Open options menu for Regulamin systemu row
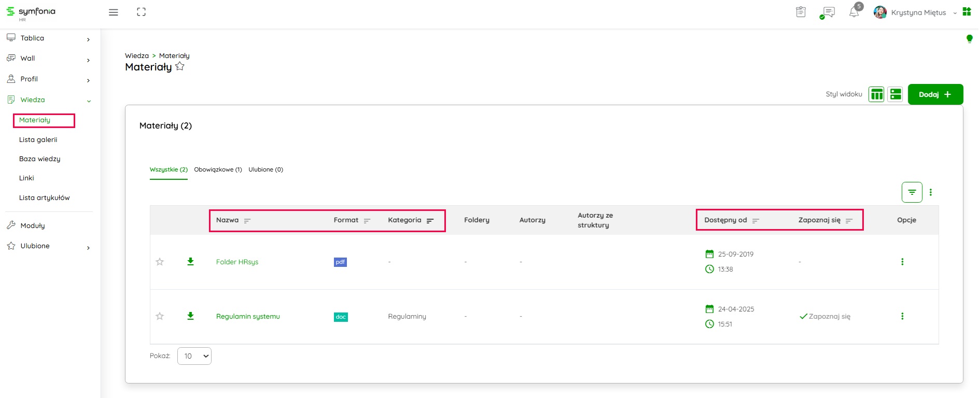This screenshot has height=398, width=980. 902,316
